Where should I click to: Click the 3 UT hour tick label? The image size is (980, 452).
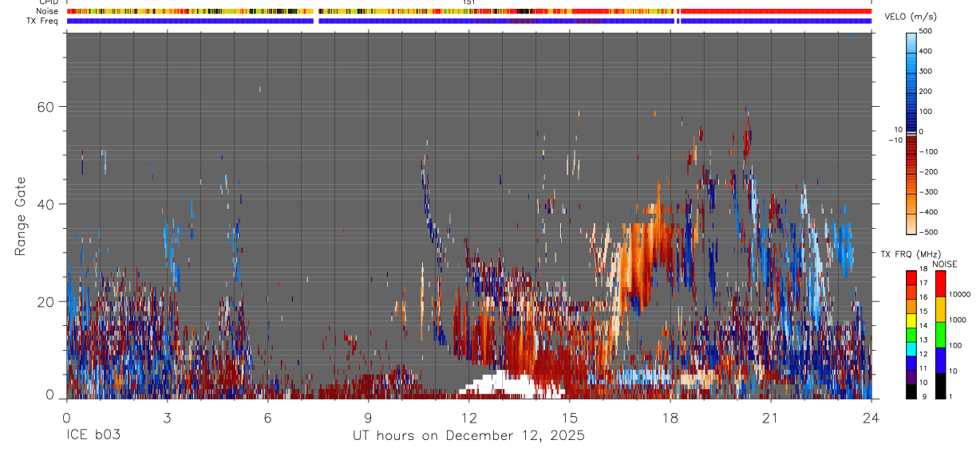(x=167, y=418)
